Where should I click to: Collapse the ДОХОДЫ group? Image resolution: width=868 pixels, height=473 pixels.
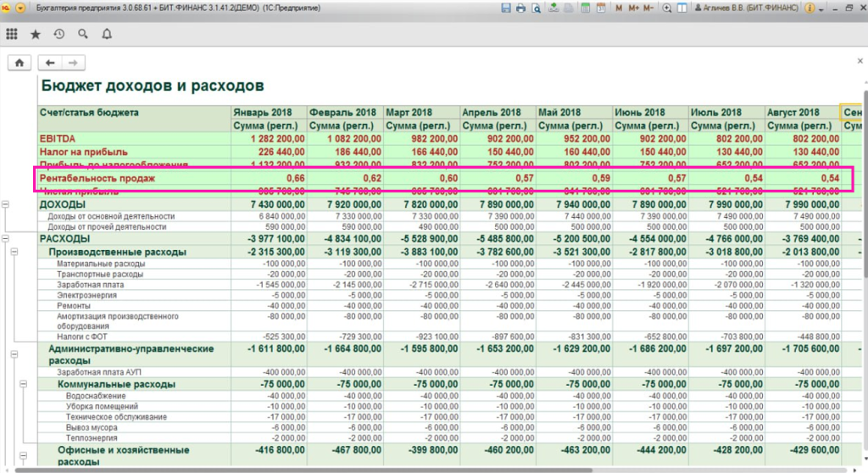[x=6, y=205]
